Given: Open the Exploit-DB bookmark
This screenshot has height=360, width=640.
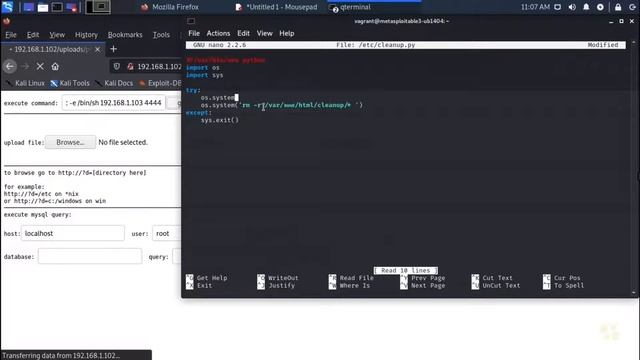Looking at the screenshot, I should [160, 83].
